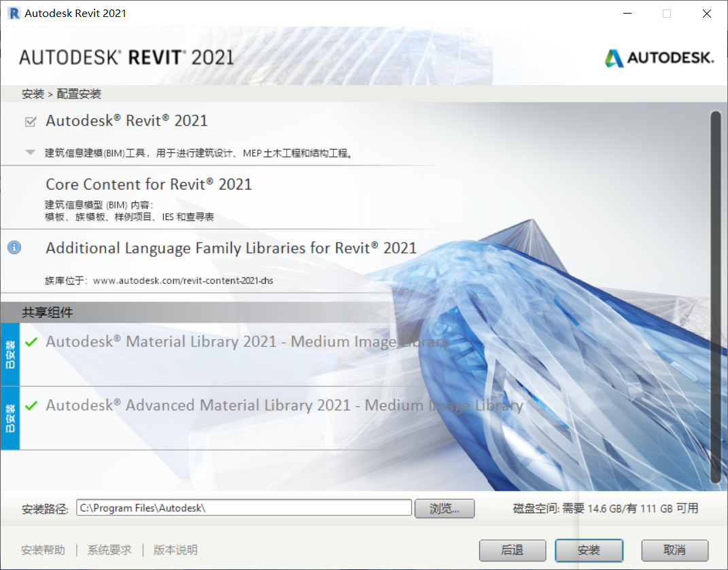Close the Revit installer window
Screen dimensions: 728x570
[x=707, y=14]
